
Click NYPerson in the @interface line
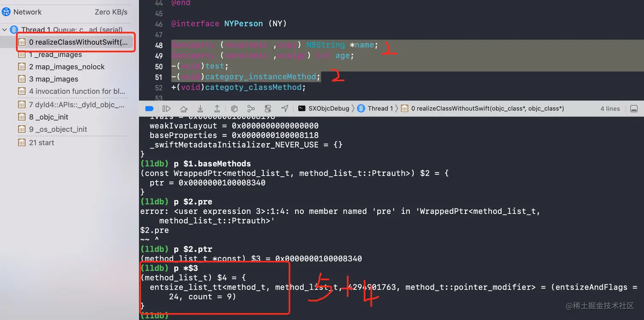(x=244, y=24)
